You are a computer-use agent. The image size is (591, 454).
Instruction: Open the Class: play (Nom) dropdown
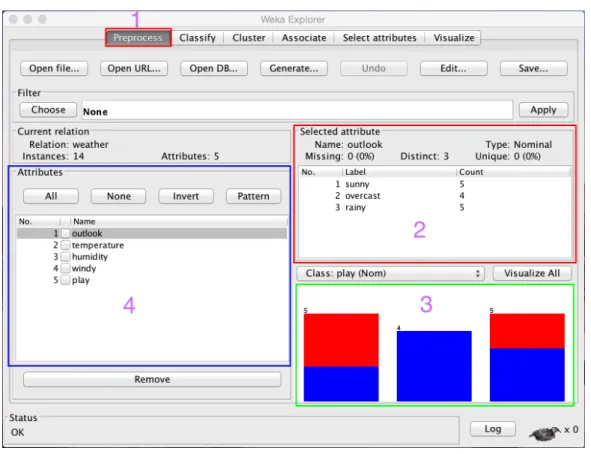[390, 273]
